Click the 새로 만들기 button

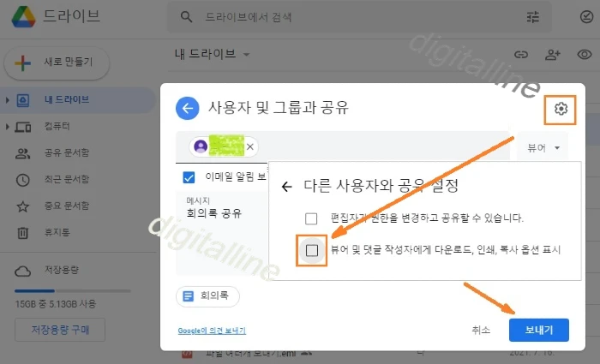coord(57,63)
